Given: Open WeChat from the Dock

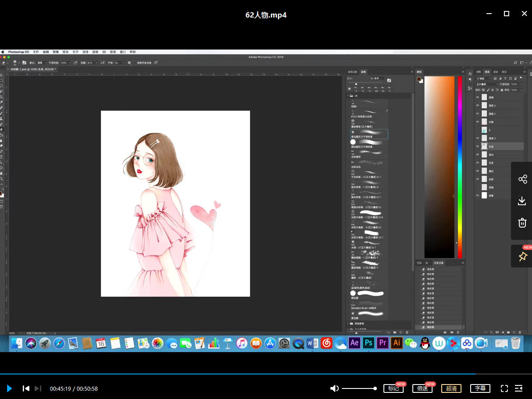Looking at the screenshot, I should click(x=411, y=343).
